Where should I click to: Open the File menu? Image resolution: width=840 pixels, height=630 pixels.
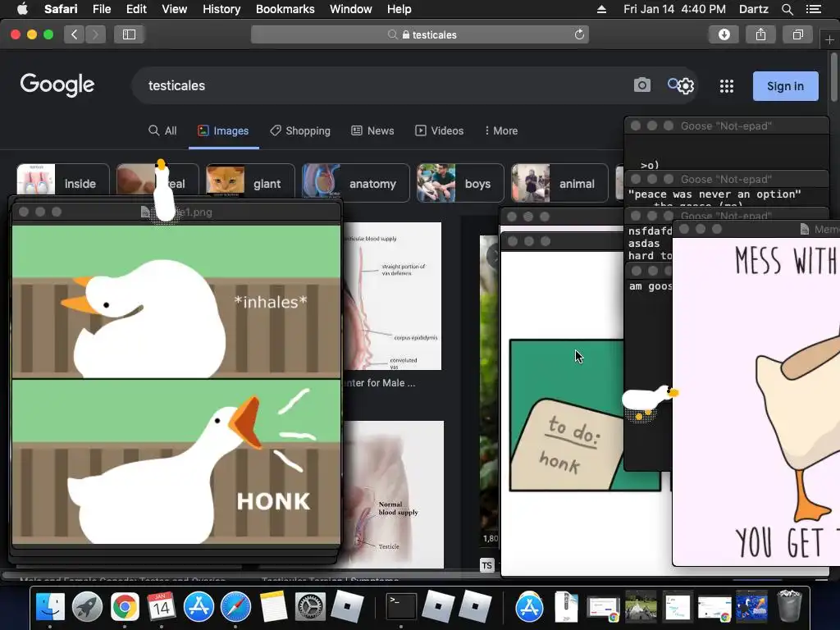101,9
